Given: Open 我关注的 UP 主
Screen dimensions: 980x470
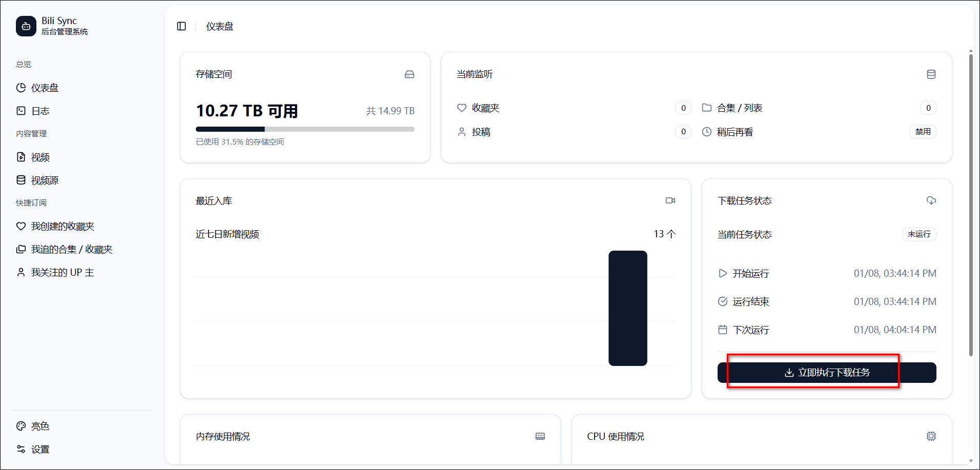Looking at the screenshot, I should tap(62, 273).
